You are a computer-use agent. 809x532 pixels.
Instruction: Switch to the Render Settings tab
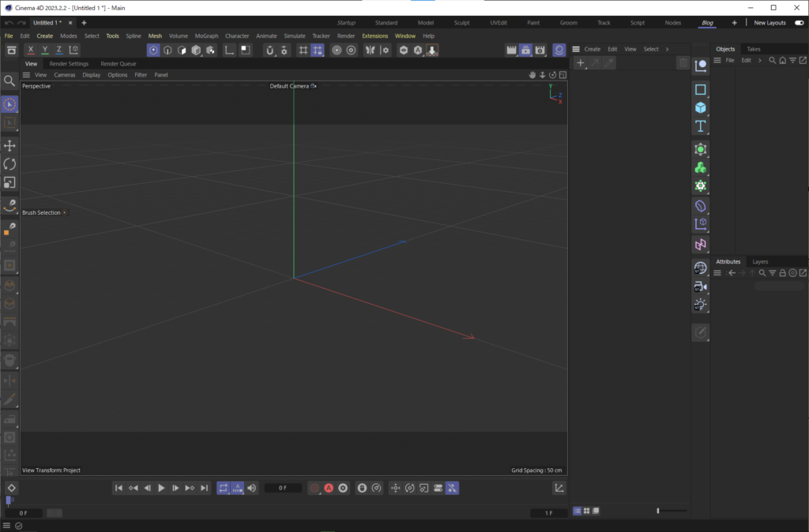[x=69, y=63]
